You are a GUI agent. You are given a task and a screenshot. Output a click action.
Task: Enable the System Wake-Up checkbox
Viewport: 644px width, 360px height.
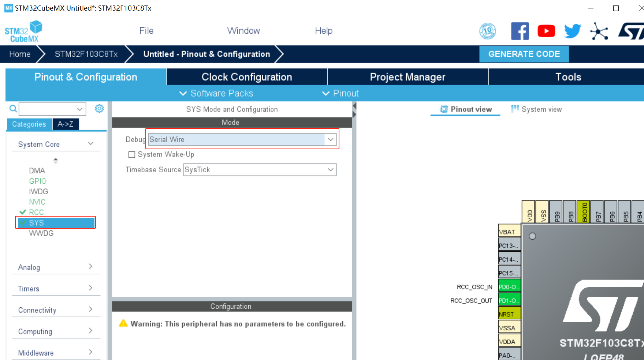[x=132, y=155]
